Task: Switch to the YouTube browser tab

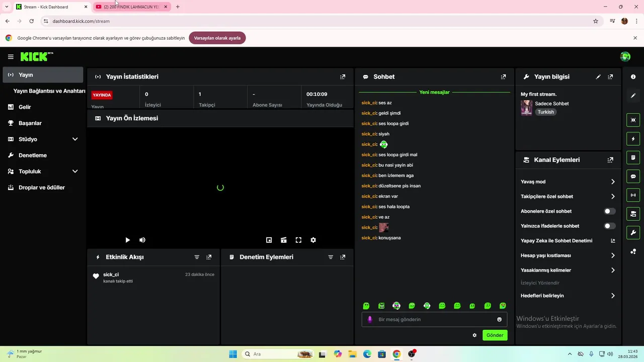Action: click(132, 7)
